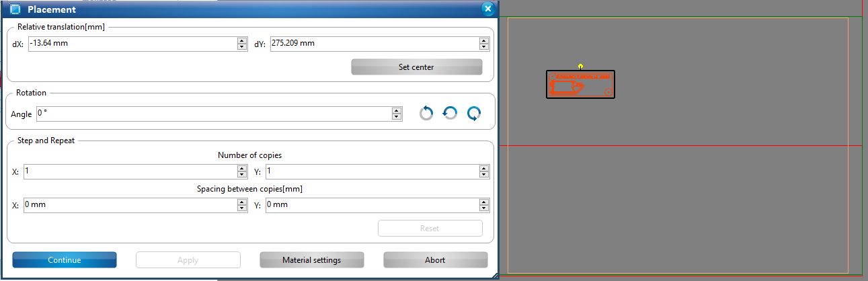Select the orange design object on the canvas
Viewport: 868px width, 281px height.
point(580,85)
